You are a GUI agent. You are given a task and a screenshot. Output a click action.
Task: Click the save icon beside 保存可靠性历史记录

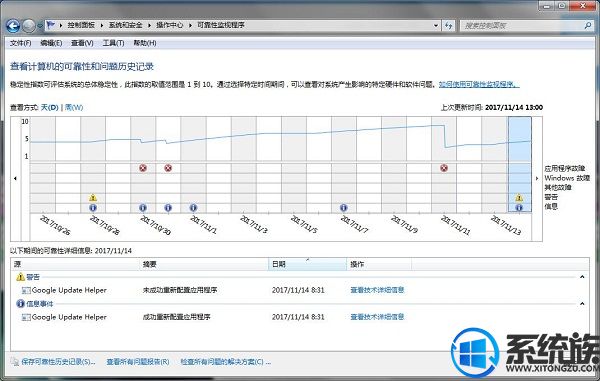click(x=15, y=361)
